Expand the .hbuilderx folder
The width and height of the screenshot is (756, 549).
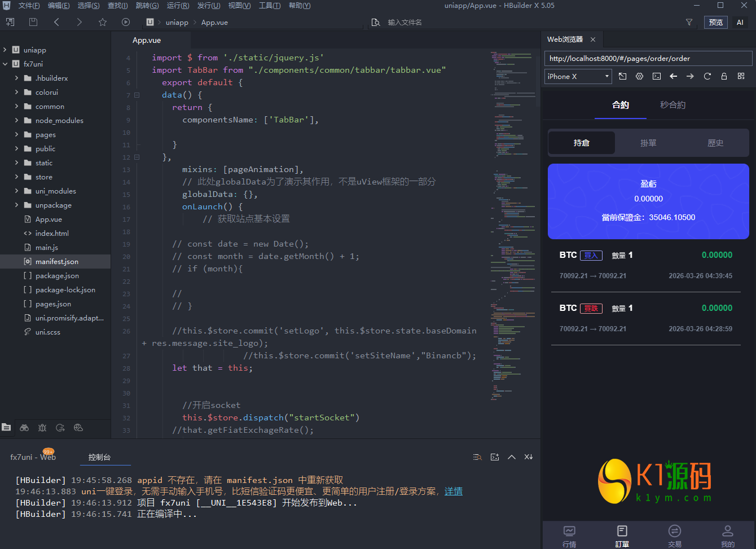pos(16,78)
